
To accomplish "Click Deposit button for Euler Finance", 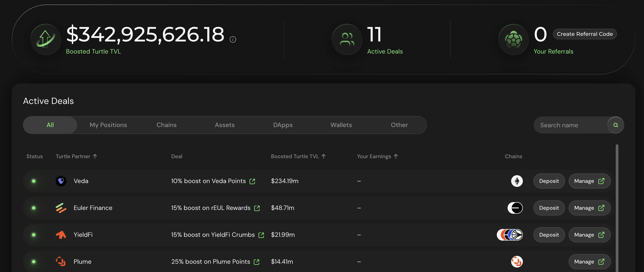I will (549, 208).
